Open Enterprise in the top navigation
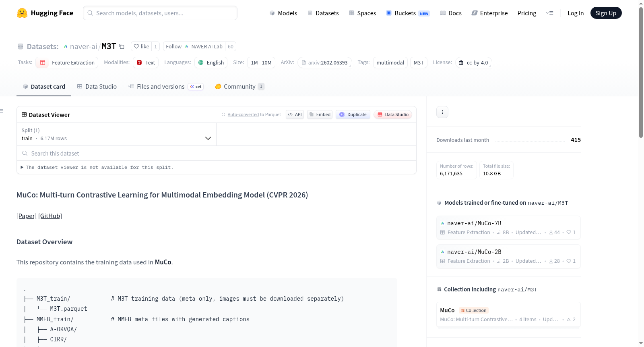The image size is (644, 347). pos(489,13)
